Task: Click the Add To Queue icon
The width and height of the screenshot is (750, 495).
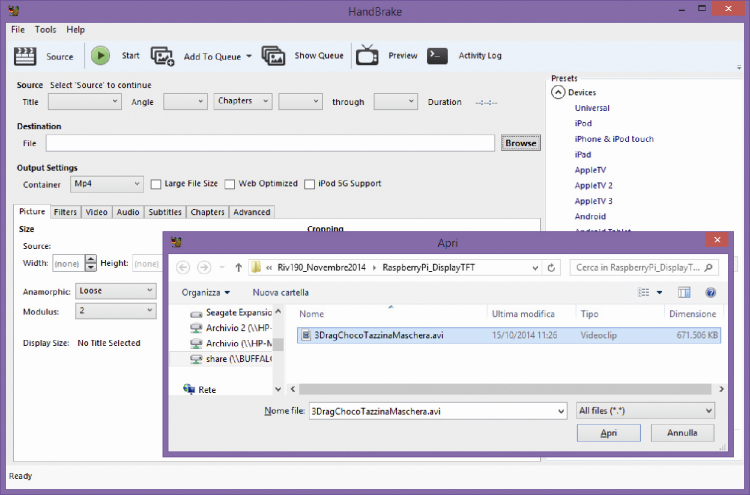Action: tap(163, 56)
